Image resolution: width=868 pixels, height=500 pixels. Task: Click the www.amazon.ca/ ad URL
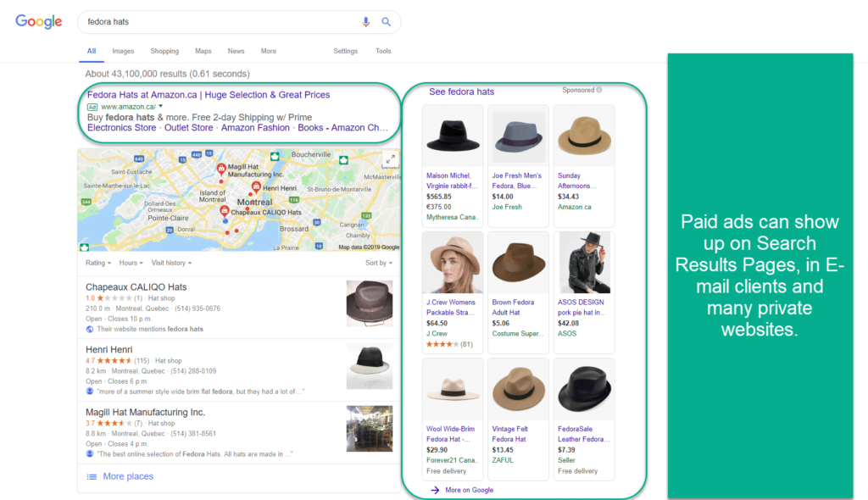point(129,107)
